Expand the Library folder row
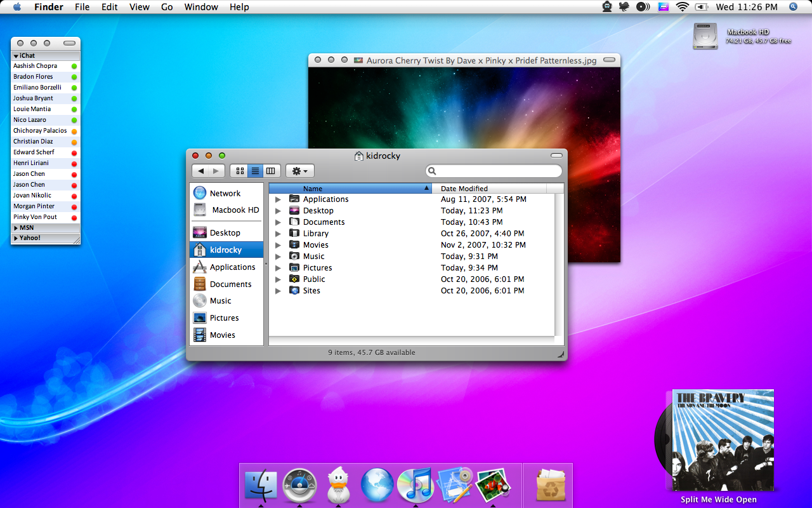 point(278,234)
